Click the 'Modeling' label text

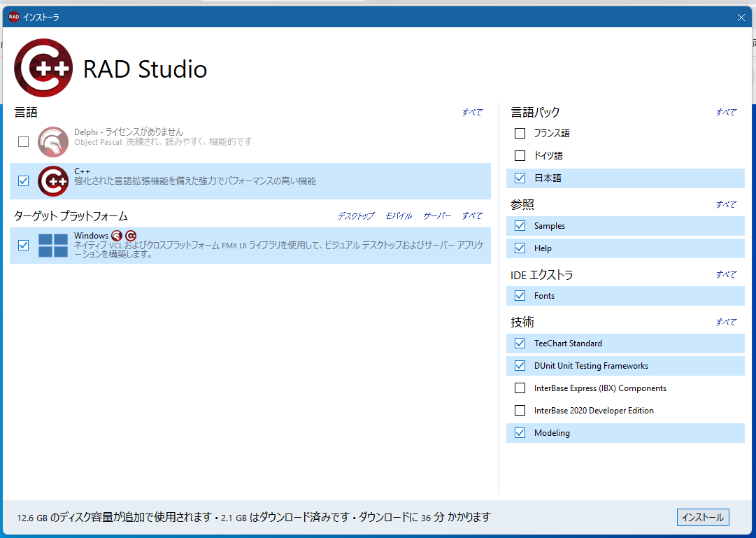(x=552, y=433)
